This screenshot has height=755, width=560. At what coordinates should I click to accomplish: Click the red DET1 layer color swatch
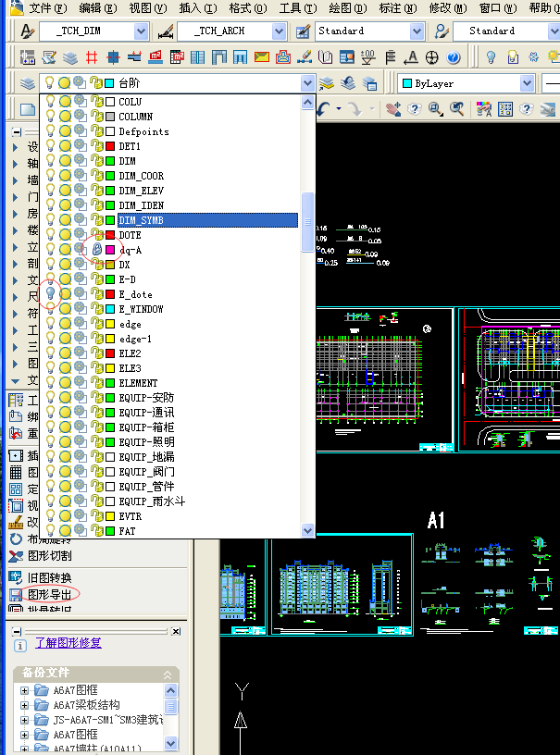click(x=110, y=146)
